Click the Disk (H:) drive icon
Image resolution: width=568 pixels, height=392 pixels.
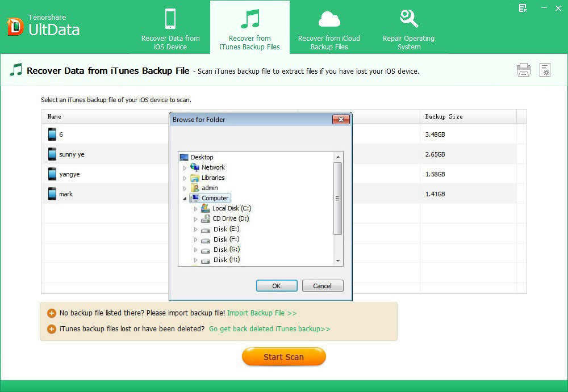(x=206, y=260)
